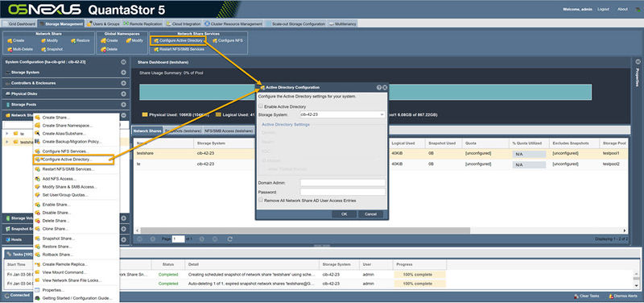Click the About link in header
The image size is (644, 303).
click(x=622, y=9)
